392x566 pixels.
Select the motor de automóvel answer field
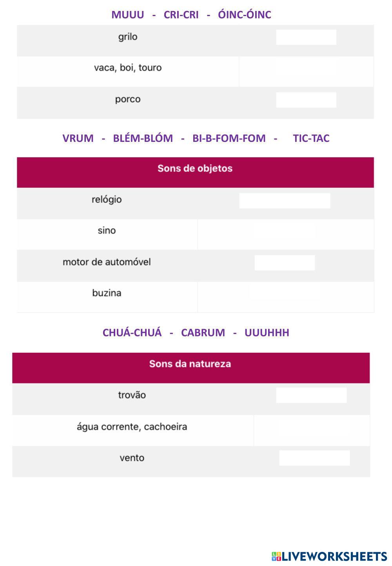coord(285,263)
